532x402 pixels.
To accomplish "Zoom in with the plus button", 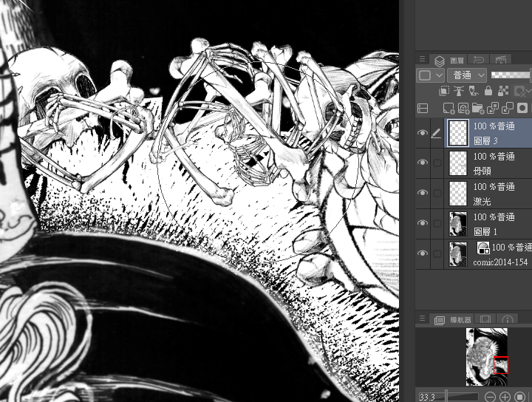I will click(505, 397).
